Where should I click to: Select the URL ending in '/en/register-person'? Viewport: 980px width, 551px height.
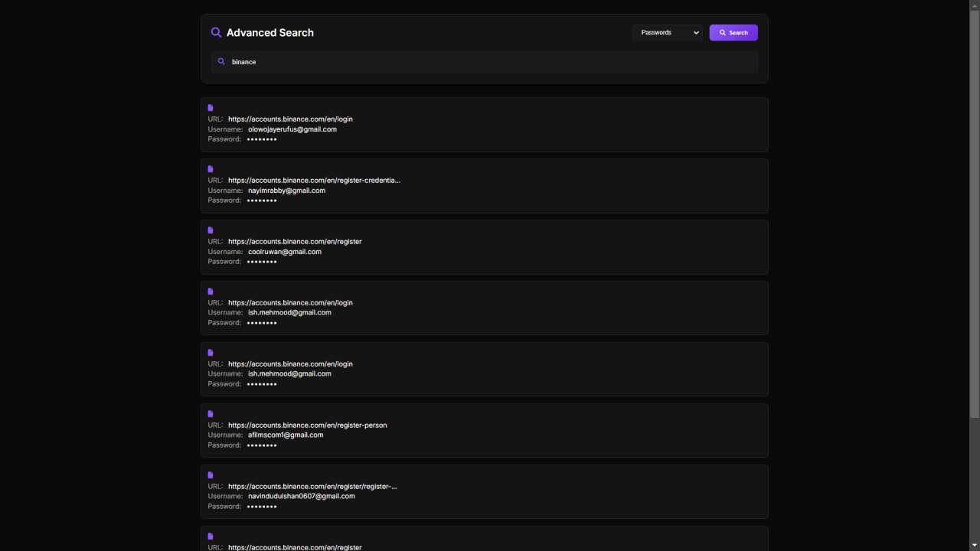point(308,425)
